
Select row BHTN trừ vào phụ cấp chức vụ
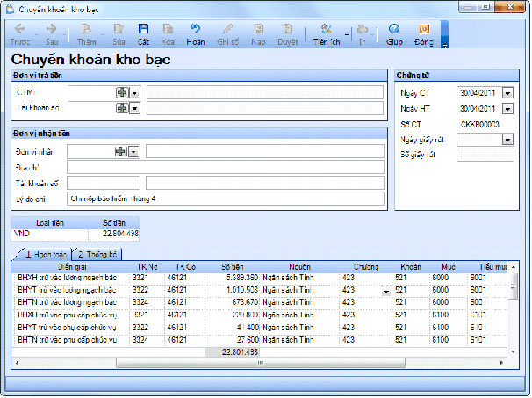[260, 340]
